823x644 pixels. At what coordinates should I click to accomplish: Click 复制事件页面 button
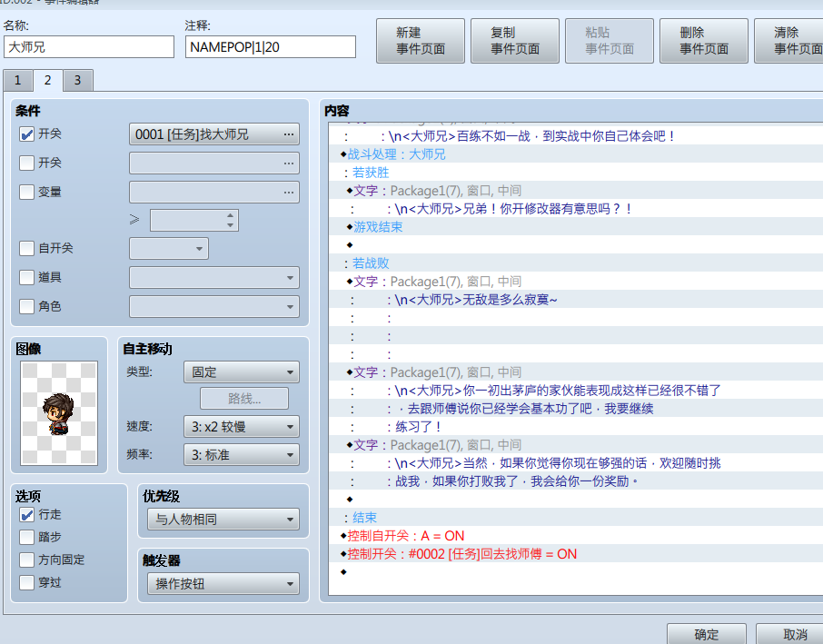(x=515, y=41)
